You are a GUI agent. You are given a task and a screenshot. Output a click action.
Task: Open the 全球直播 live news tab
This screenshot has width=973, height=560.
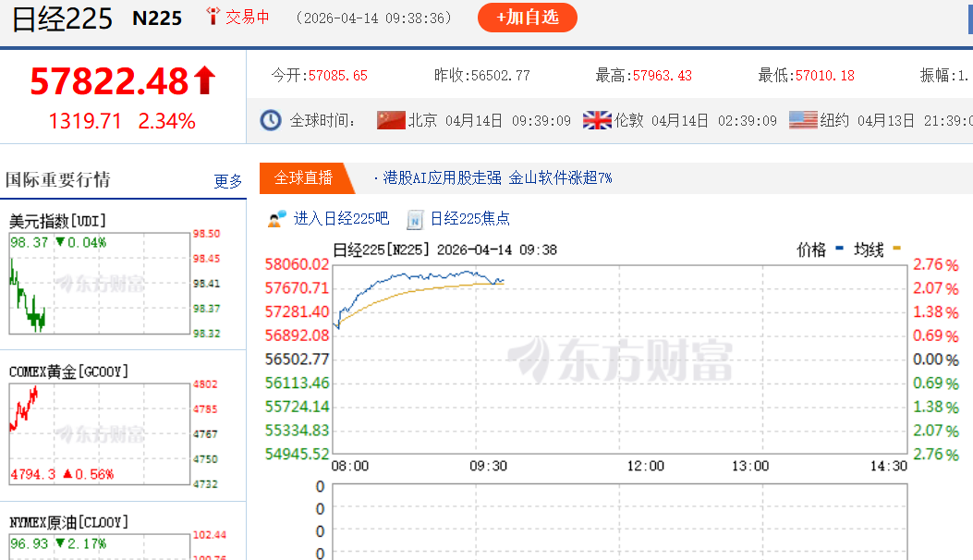(303, 178)
